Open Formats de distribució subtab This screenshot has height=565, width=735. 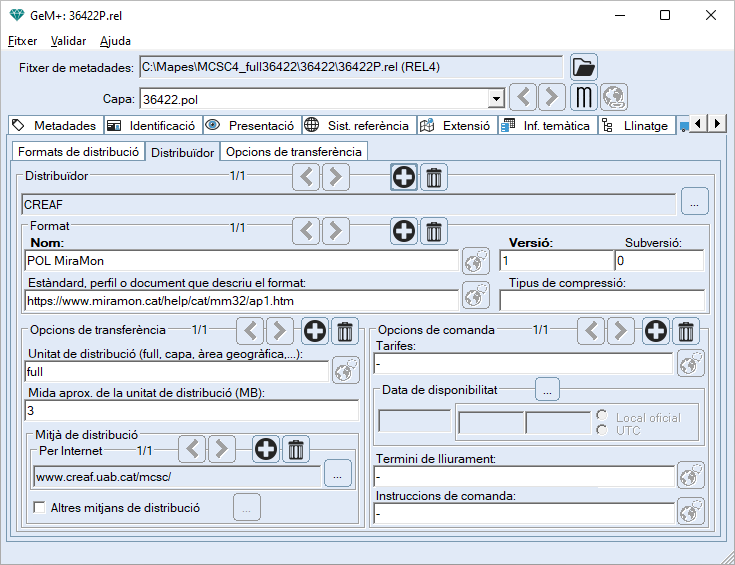[78, 151]
